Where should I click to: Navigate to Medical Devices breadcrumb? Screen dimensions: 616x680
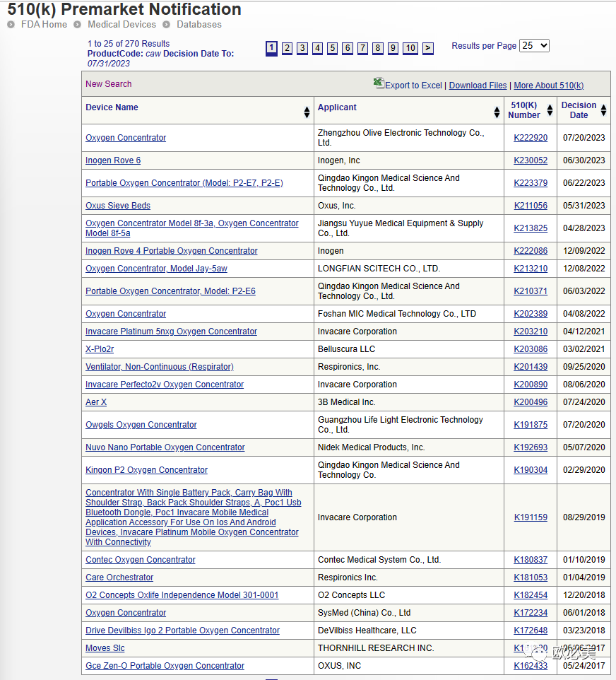point(122,25)
